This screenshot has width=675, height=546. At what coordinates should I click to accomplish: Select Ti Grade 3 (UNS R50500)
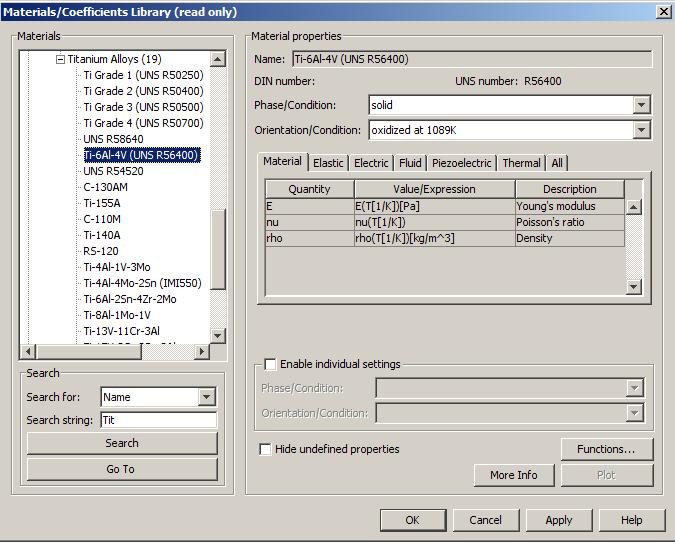[143, 107]
